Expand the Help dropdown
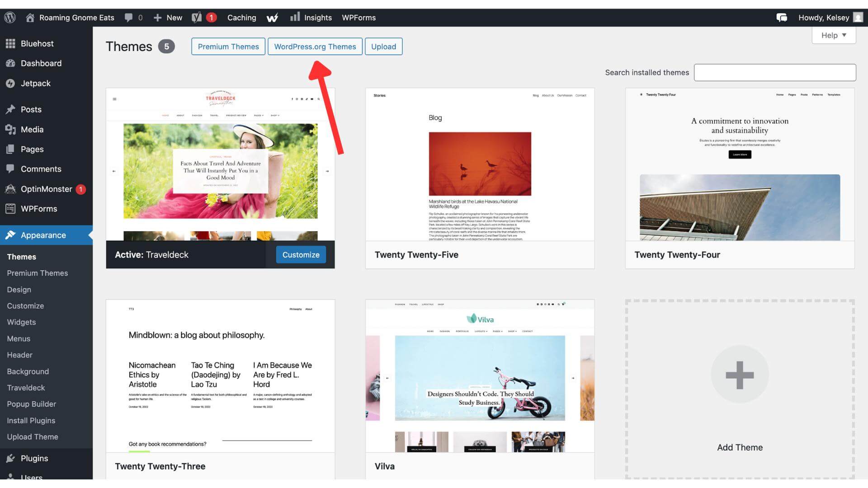The height and width of the screenshot is (488, 868). tap(833, 35)
